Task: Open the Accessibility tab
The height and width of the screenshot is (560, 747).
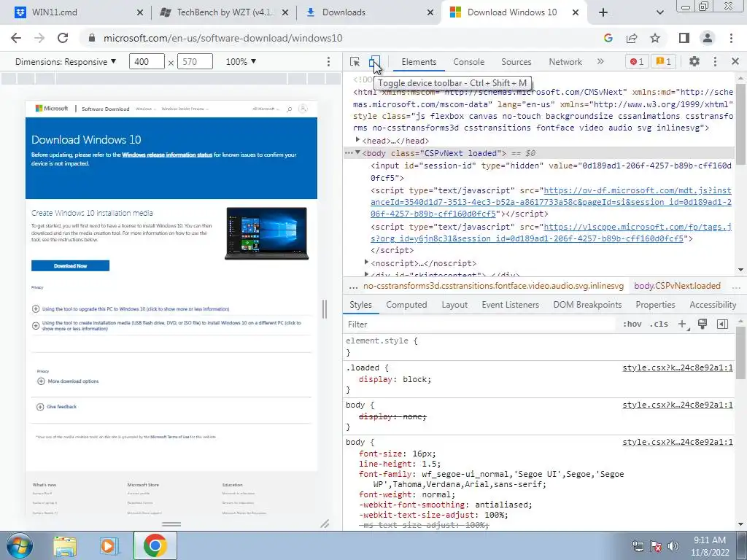Action: click(x=713, y=305)
